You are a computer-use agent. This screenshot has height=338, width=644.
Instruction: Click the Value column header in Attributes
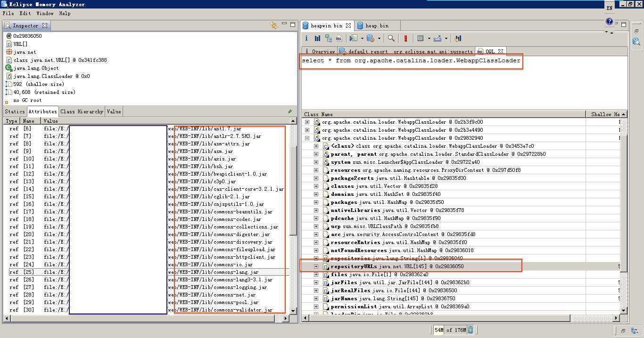[x=165, y=121]
